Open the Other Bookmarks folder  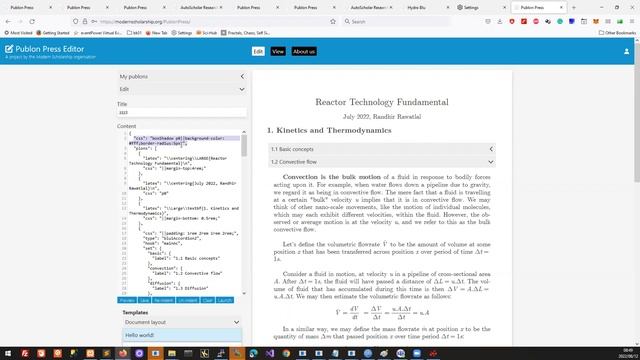coord(617,33)
